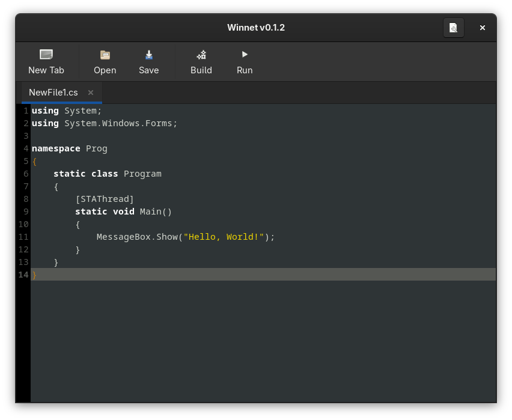The height and width of the screenshot is (420, 512).
Task: Click line number 1 in the gutter
Action: (x=26, y=111)
